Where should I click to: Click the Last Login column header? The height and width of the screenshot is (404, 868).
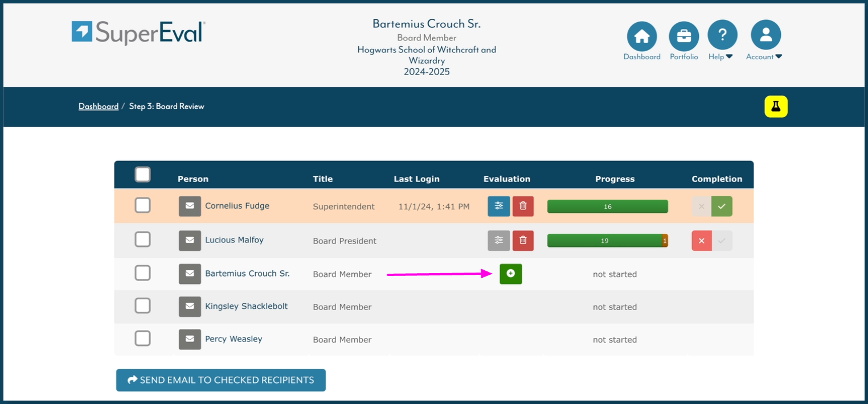point(416,179)
